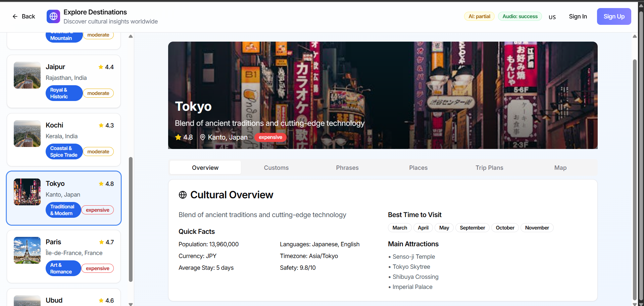
Task: Open the Trip Plans tab
Action: point(489,167)
